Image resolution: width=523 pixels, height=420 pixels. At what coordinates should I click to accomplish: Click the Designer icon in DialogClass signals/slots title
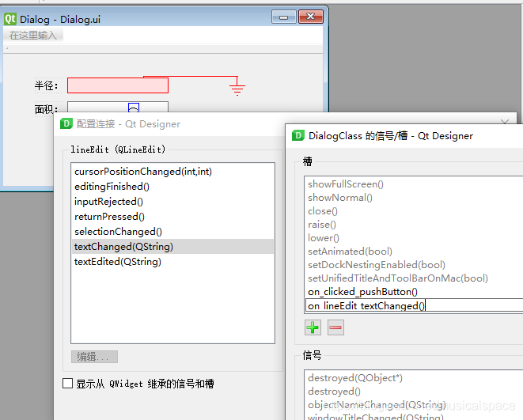298,136
